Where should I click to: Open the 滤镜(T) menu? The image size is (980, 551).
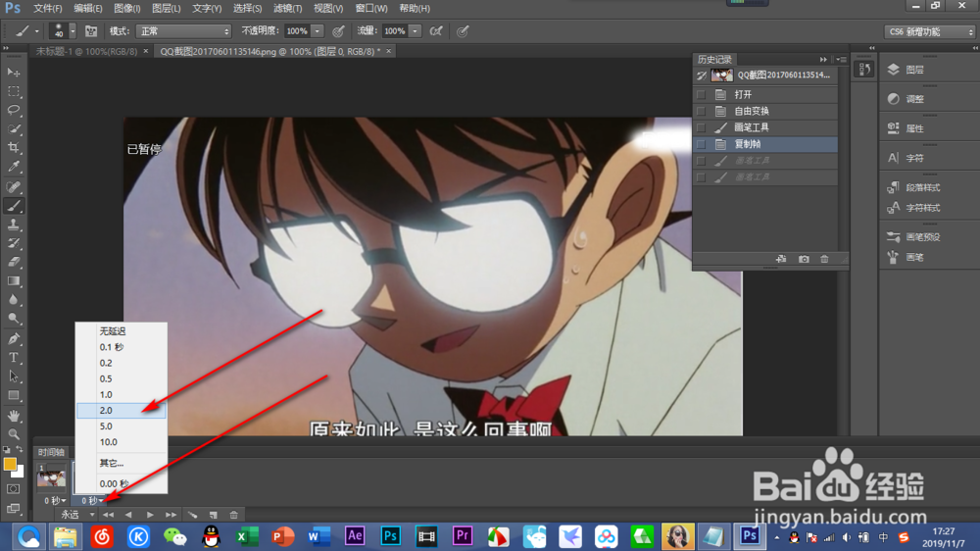point(287,8)
